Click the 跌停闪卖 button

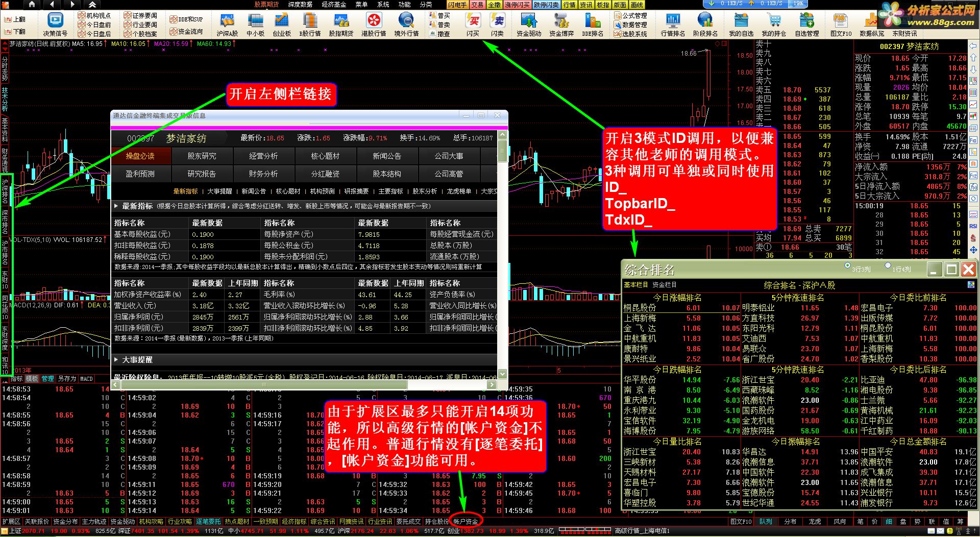pos(546,5)
